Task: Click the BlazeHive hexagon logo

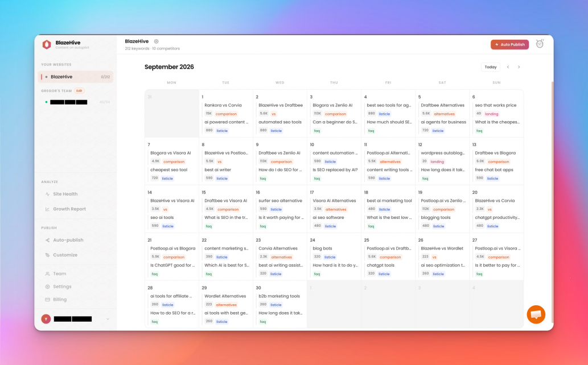Action: point(47,44)
